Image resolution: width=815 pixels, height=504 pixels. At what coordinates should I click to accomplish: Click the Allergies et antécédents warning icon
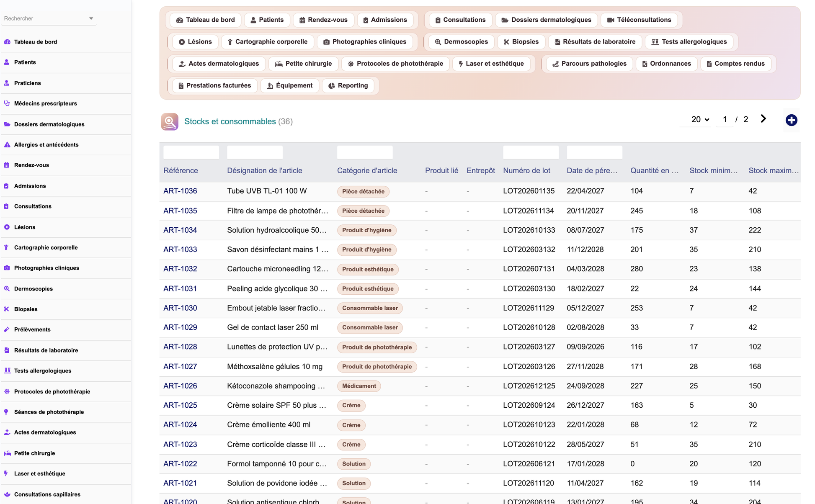(7, 145)
